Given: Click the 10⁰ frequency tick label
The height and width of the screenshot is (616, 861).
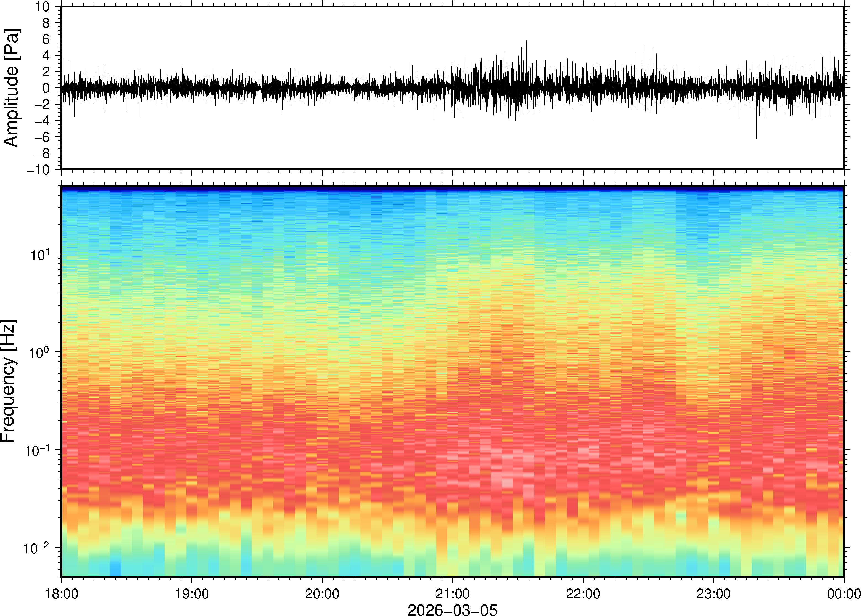Looking at the screenshot, I should point(40,352).
